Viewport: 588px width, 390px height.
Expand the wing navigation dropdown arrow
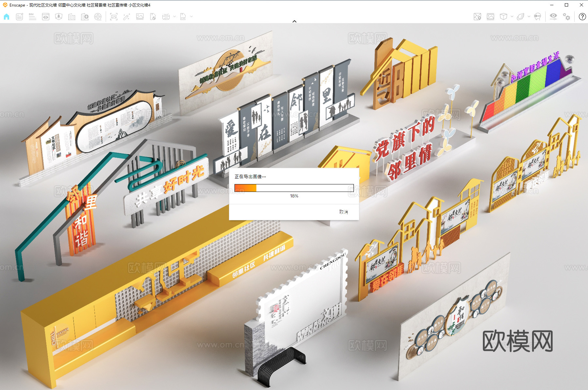click(529, 17)
